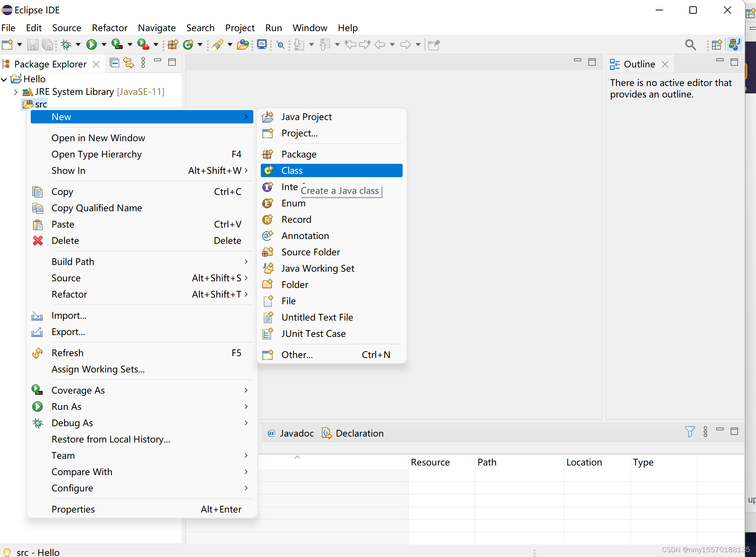Click the Open Perspective icon
This screenshot has height=557, width=756.
click(x=717, y=45)
